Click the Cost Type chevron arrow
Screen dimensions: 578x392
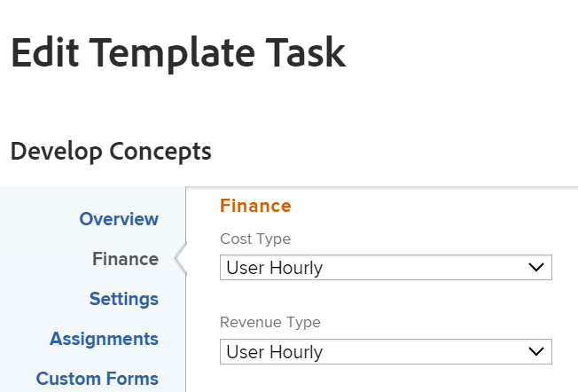pos(535,268)
